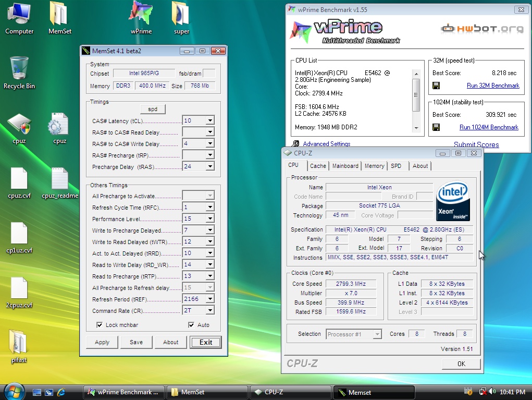532x400 pixels.
Task: Switch to the SPD tab in CPU-Z
Action: 396,166
